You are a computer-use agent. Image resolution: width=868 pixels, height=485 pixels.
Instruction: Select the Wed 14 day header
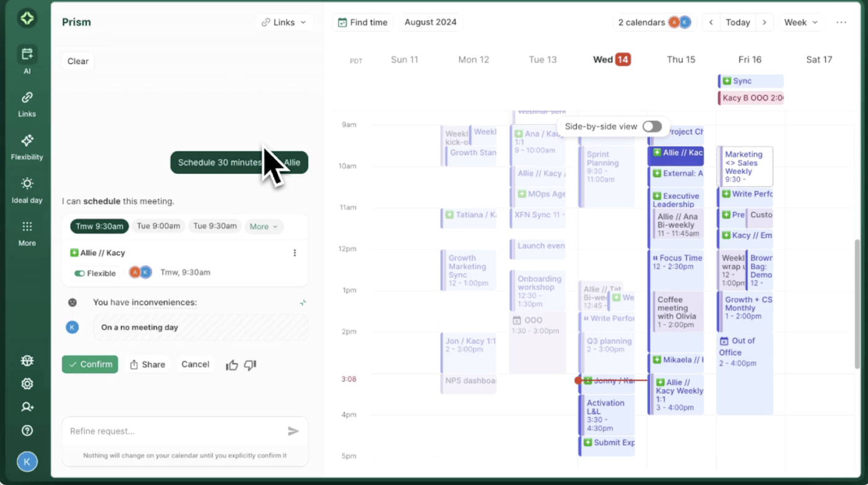click(x=611, y=59)
